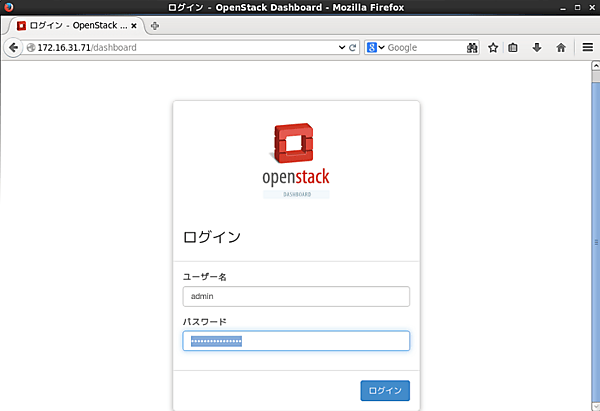Open the Downloads arrow icon
This screenshot has width=600, height=411.
[x=537, y=48]
